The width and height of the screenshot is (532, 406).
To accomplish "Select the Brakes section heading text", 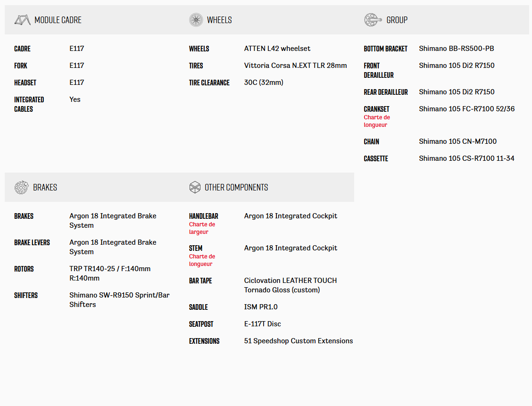I will pyautogui.click(x=45, y=187).
